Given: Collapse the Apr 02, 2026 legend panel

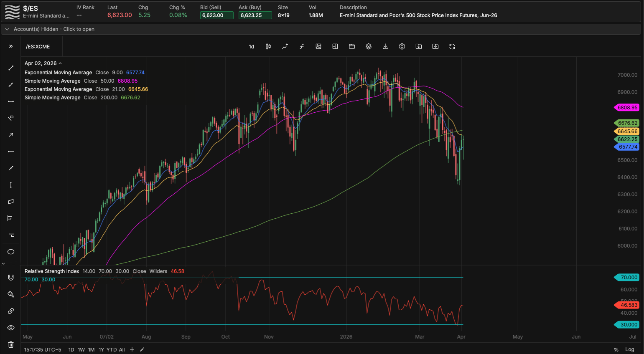Looking at the screenshot, I should (x=60, y=63).
